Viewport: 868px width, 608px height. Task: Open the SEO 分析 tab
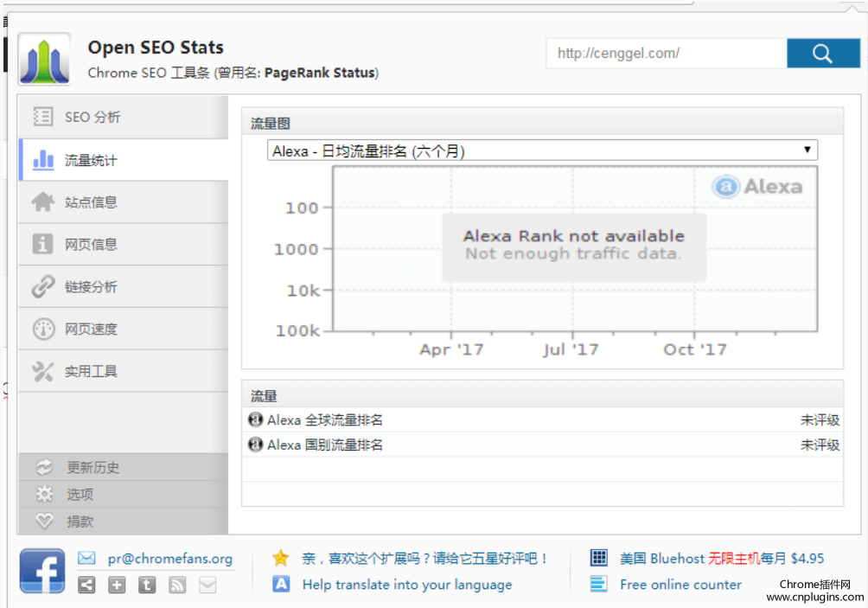[124, 117]
